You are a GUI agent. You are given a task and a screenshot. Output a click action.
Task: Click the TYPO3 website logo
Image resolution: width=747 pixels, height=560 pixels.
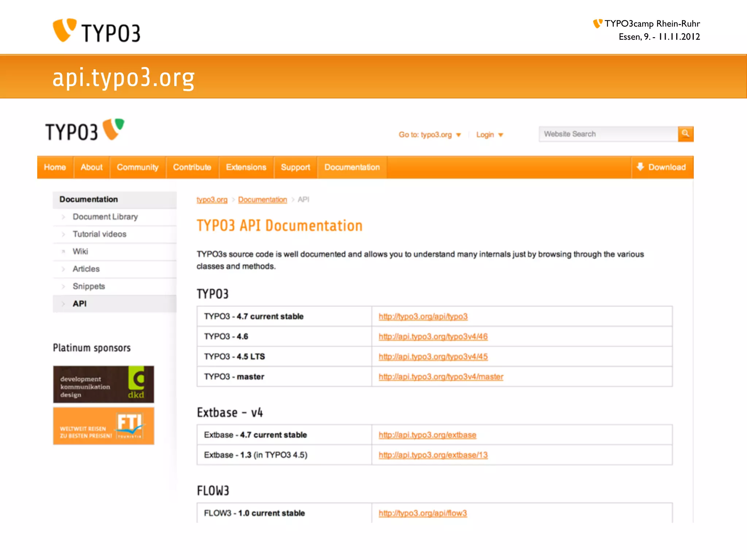[85, 130]
